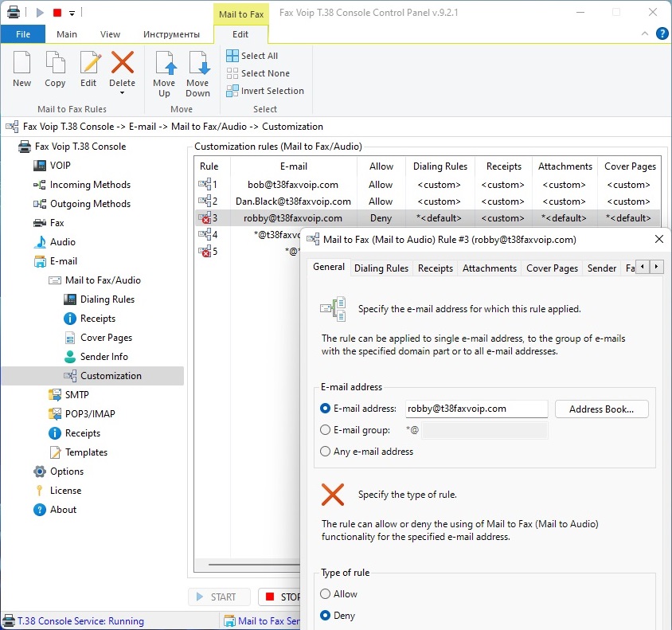Select E-mail address radio button
The height and width of the screenshot is (630, 672).
click(x=326, y=409)
